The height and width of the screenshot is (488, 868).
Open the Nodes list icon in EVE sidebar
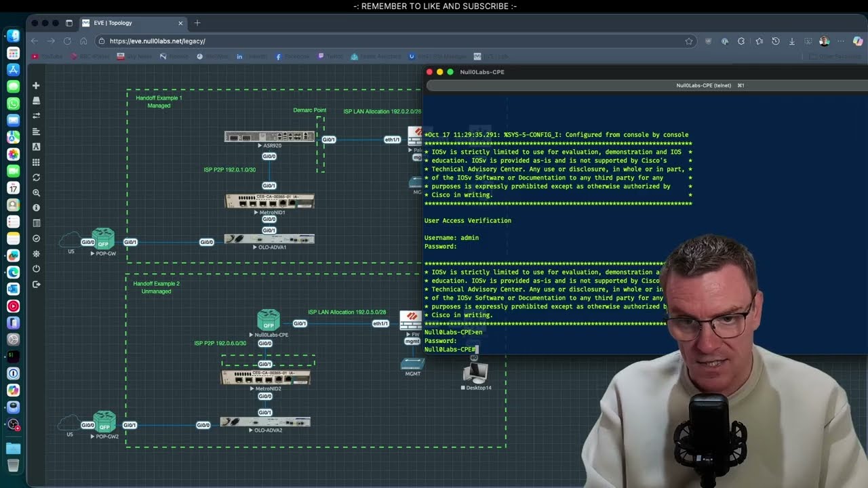point(36,100)
